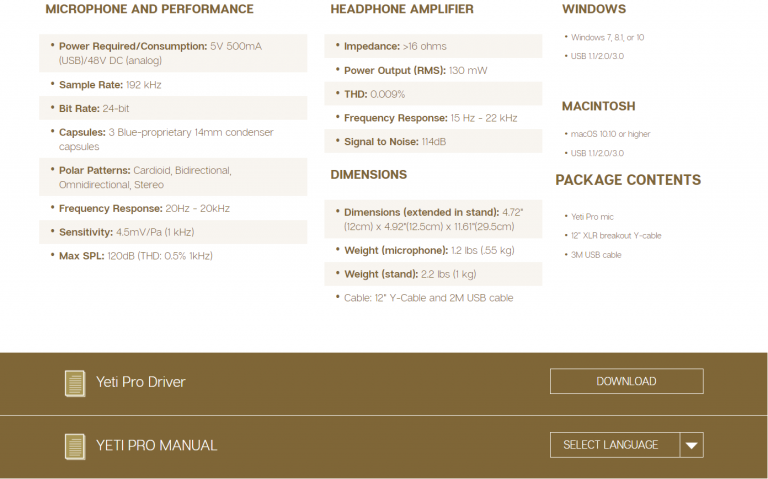Click the Headphone Amplifier heading
The width and height of the screenshot is (768, 479).
pyautogui.click(x=402, y=10)
